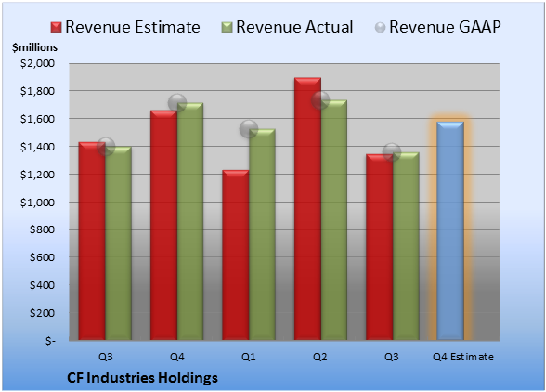Click the GAAP sphere marker above Q2
Viewport: 546px width, 392px height.
tap(320, 100)
